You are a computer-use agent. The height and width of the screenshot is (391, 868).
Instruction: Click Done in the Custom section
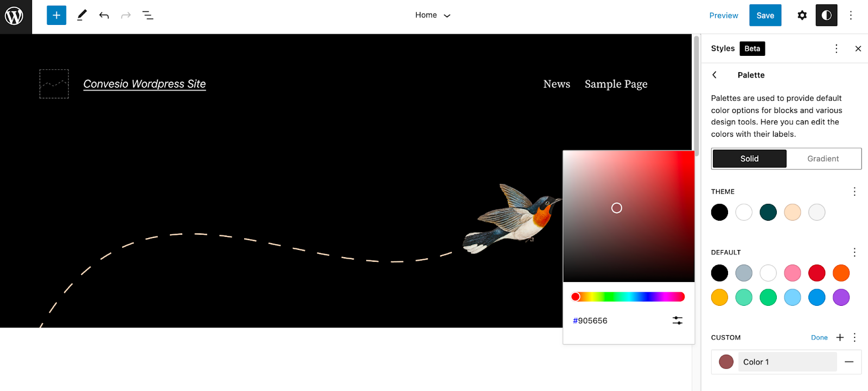tap(819, 337)
